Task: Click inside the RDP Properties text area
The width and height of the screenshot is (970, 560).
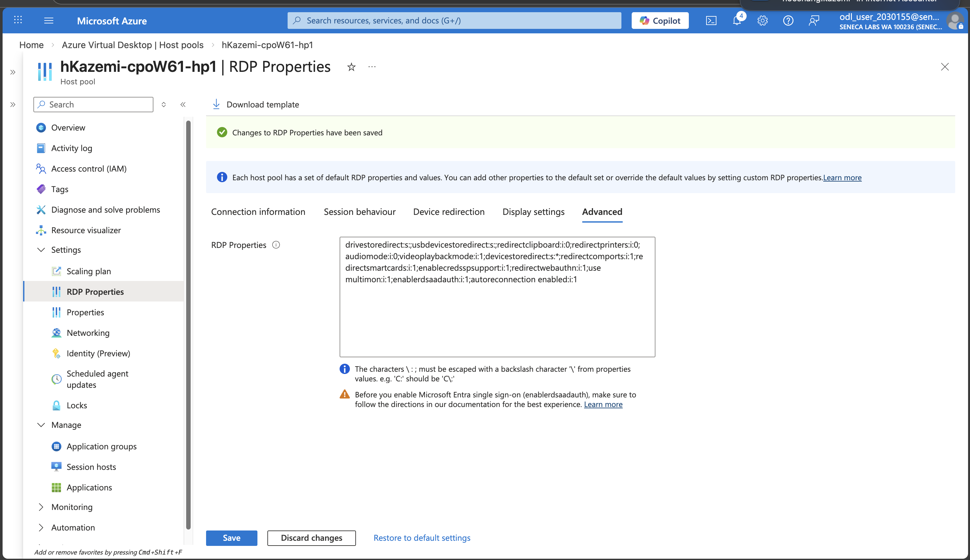Action: click(x=497, y=297)
